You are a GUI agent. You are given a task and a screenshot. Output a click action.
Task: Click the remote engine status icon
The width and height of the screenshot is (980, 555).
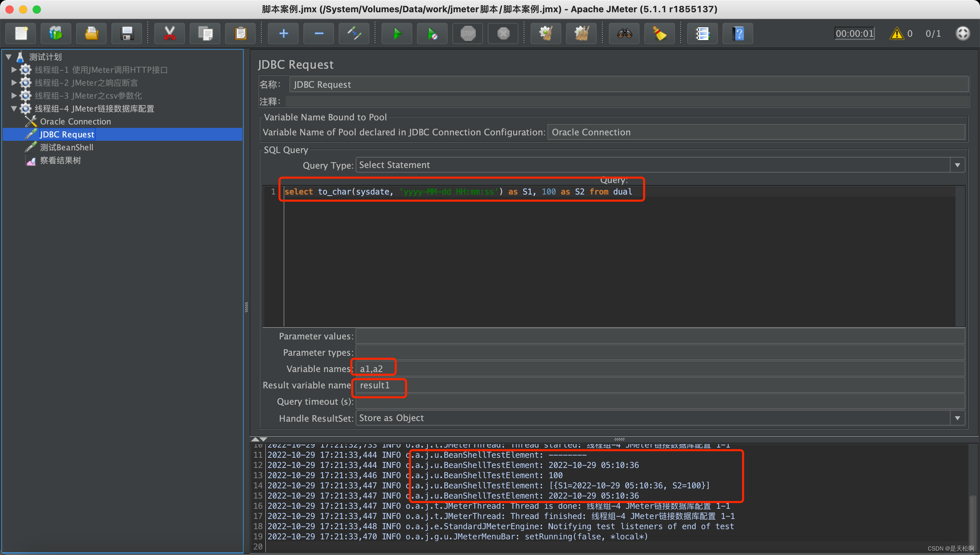coord(962,33)
